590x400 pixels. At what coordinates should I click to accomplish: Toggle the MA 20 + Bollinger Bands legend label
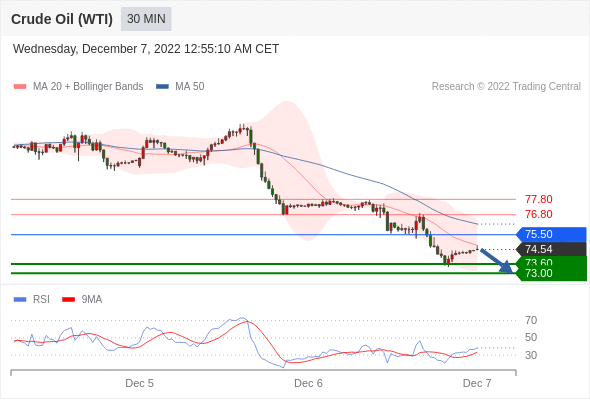point(88,87)
